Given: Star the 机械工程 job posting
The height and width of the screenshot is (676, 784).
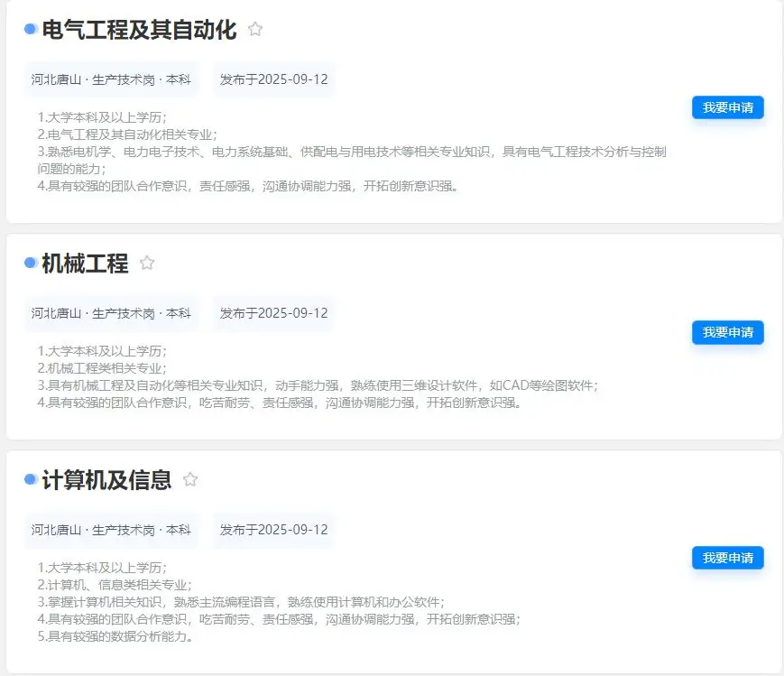Looking at the screenshot, I should click(x=147, y=264).
